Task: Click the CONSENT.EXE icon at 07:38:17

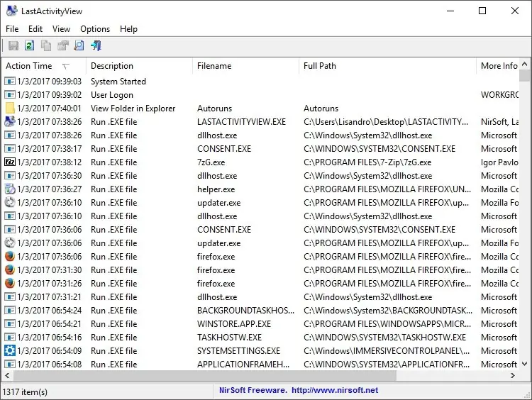Action: (x=10, y=149)
